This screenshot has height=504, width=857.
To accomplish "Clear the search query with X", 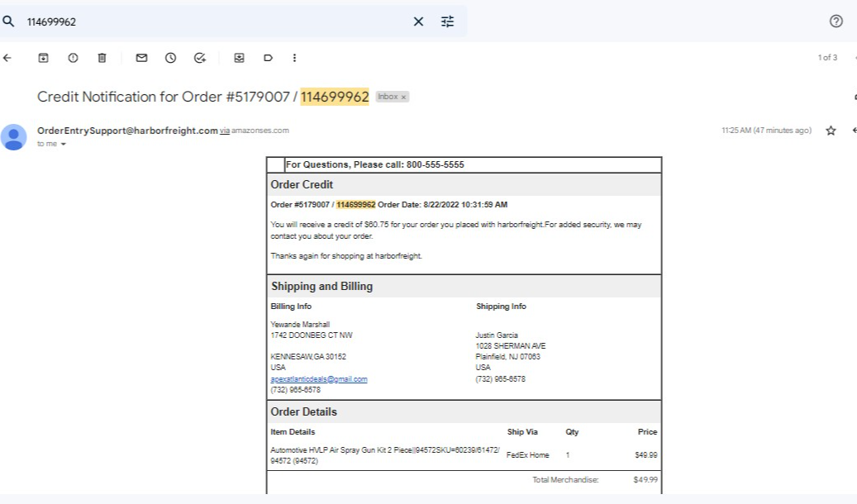I will click(418, 21).
